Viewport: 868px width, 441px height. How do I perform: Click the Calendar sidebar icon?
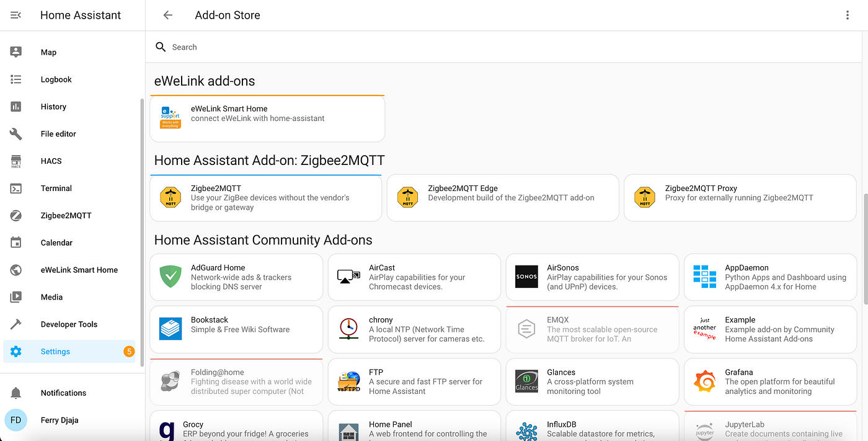(16, 243)
